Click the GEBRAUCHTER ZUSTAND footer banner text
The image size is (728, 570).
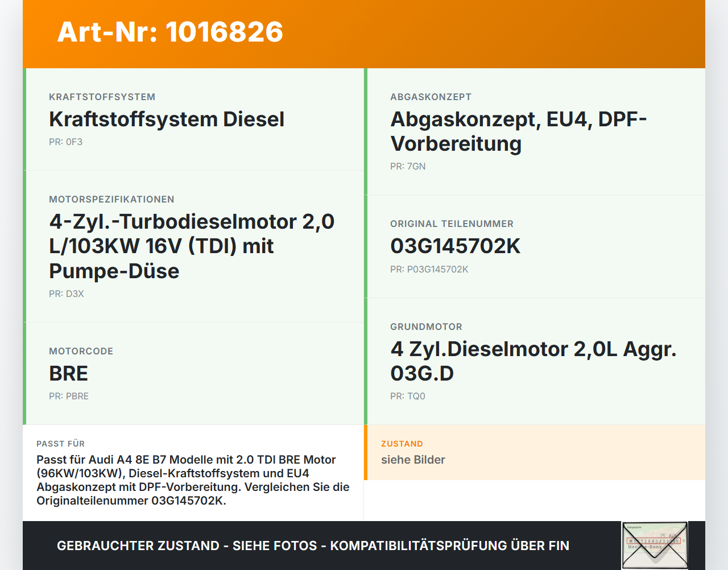[313, 546]
